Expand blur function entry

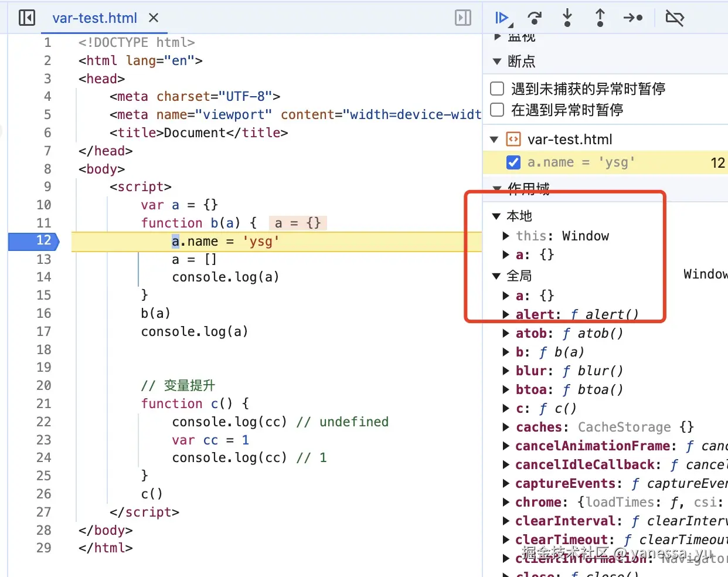506,371
